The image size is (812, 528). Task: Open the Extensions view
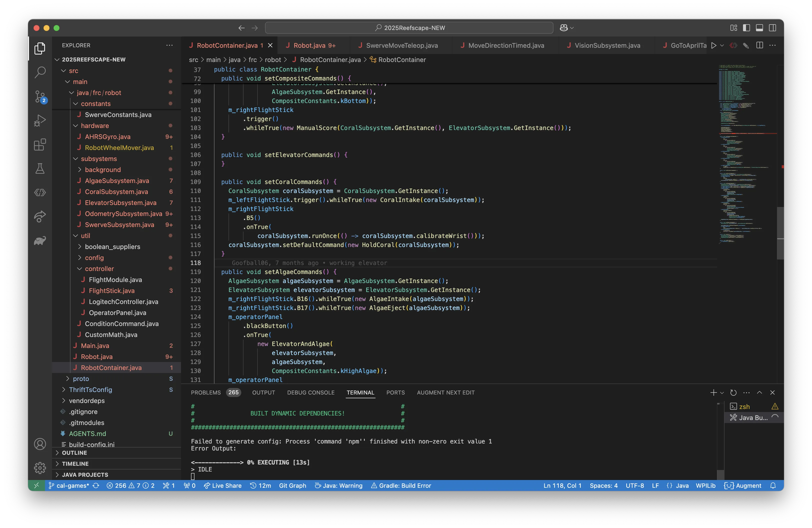(40, 144)
